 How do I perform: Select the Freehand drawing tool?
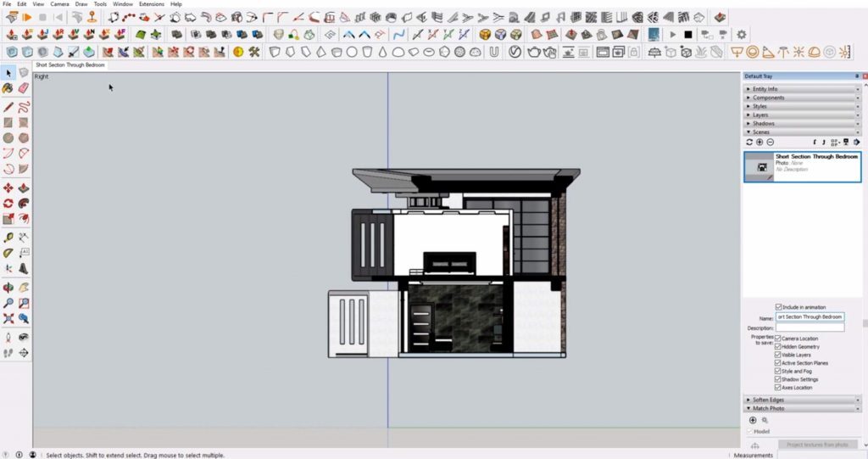point(23,106)
